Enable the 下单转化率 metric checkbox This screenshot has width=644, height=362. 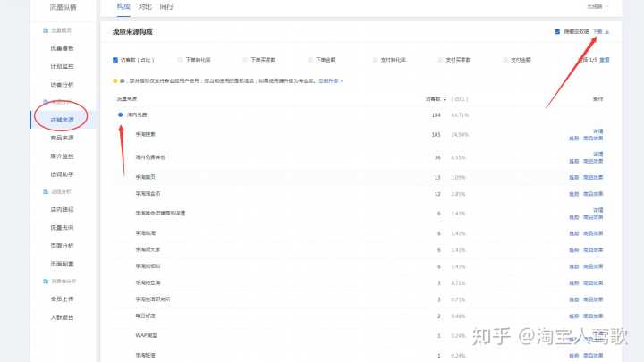point(180,60)
